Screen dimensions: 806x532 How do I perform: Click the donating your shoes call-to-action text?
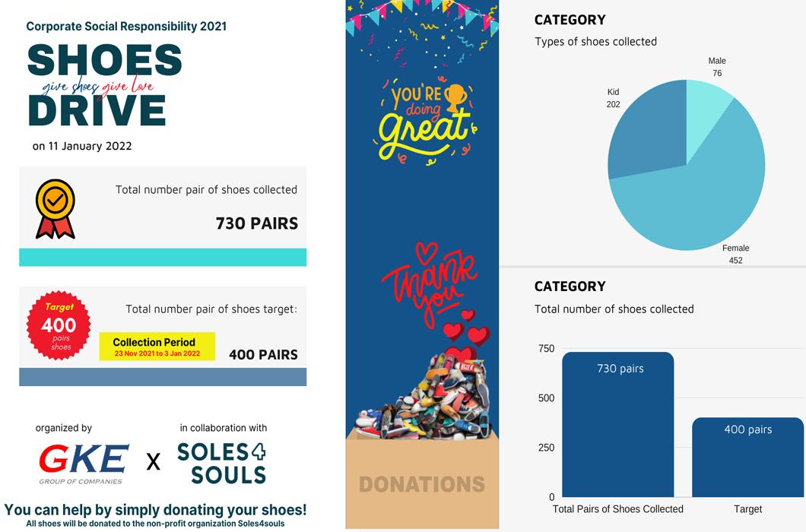(155, 510)
